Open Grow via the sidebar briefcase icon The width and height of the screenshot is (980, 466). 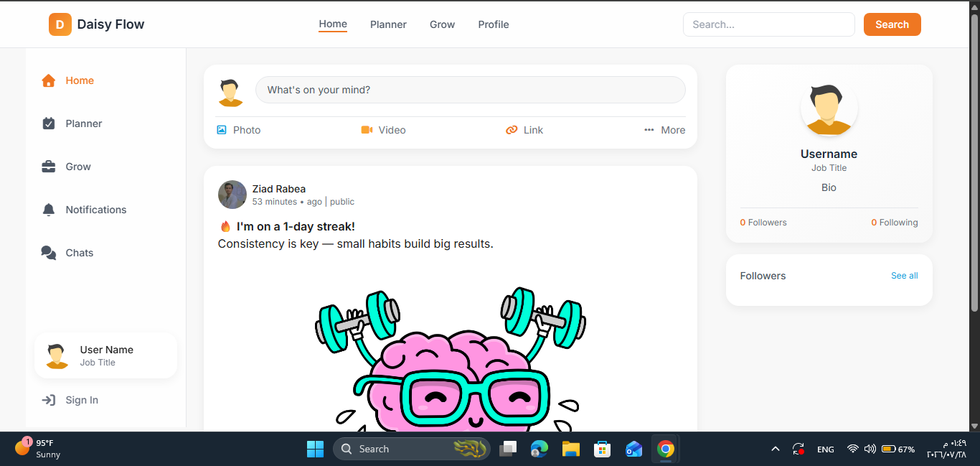[x=49, y=167]
